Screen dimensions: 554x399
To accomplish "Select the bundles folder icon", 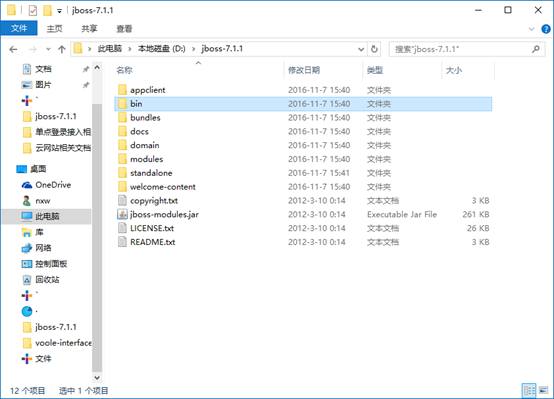I will pyautogui.click(x=122, y=117).
